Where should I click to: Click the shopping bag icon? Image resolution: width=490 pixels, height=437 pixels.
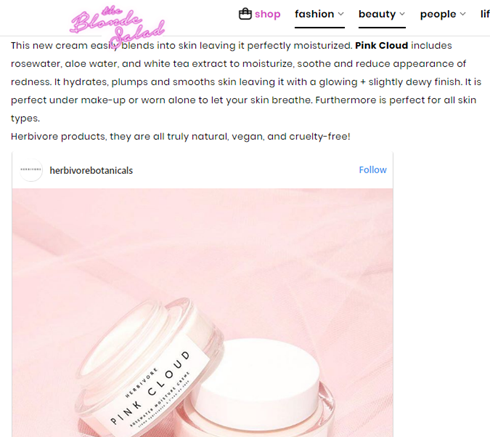pyautogui.click(x=245, y=14)
